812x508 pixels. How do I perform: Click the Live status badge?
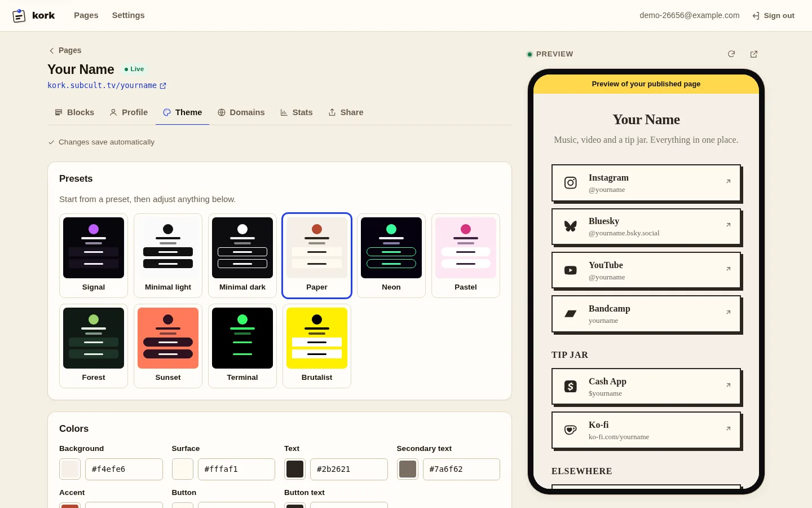(134, 69)
